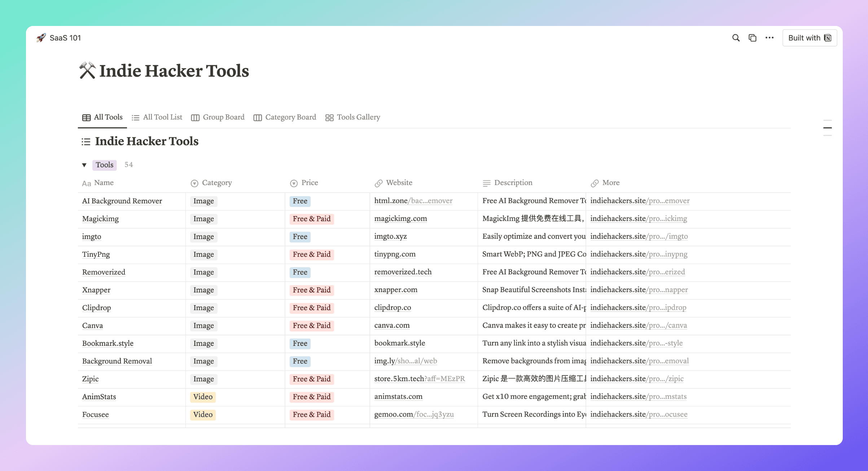
Task: Switch to the All Tools tab
Action: click(x=102, y=117)
